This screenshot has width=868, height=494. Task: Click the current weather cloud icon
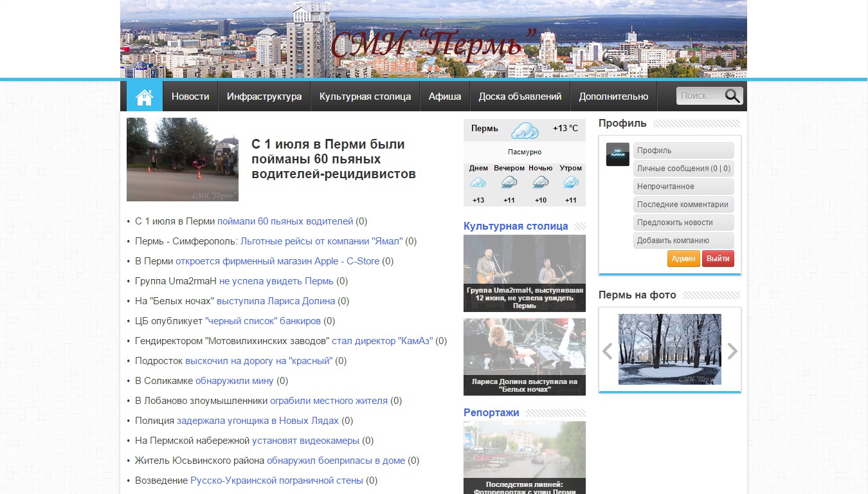525,131
